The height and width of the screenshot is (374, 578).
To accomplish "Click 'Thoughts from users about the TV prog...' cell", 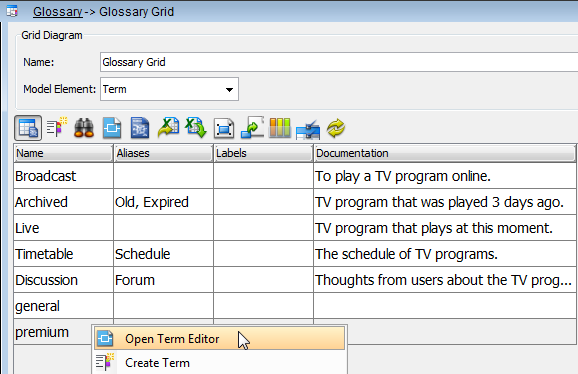I will click(445, 280).
